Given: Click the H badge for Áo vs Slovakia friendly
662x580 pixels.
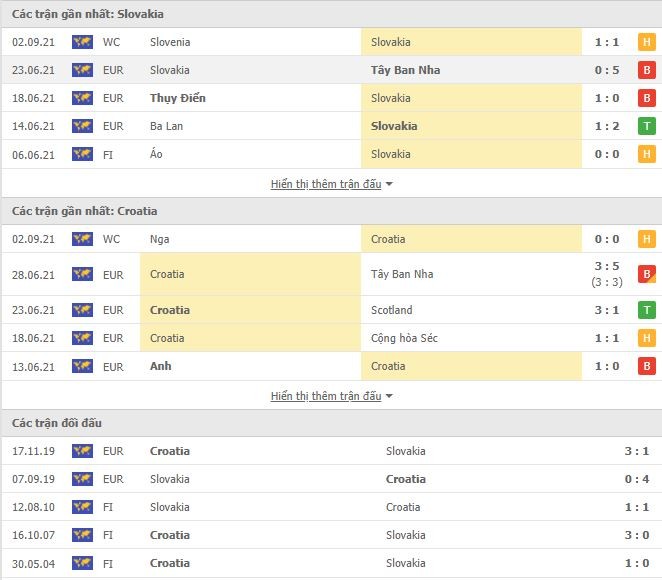Looking at the screenshot, I should coord(646,154).
